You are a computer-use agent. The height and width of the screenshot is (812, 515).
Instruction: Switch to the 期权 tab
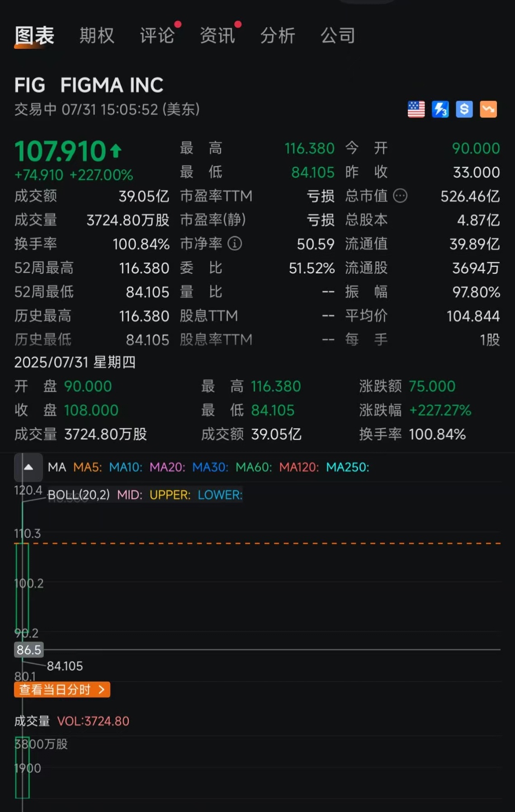pos(97,36)
